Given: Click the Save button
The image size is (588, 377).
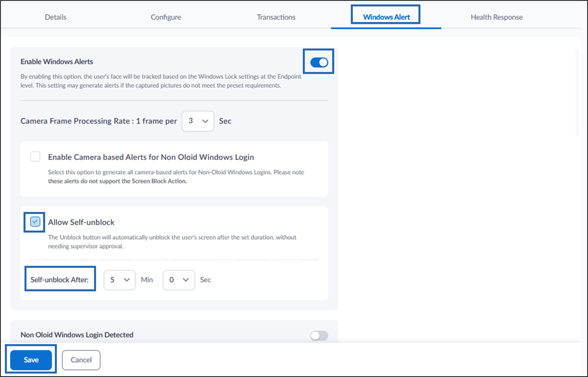Looking at the screenshot, I should click(31, 360).
